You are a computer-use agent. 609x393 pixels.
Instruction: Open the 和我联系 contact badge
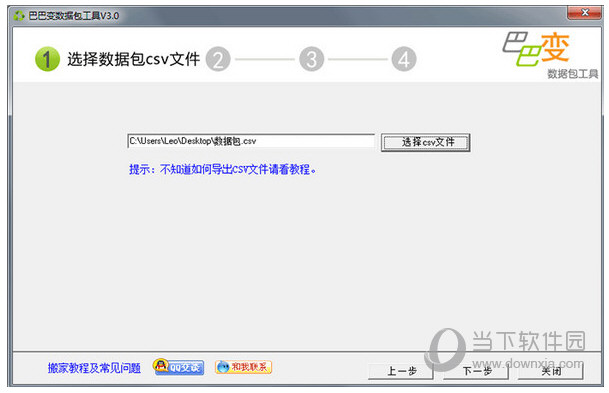[x=244, y=367]
